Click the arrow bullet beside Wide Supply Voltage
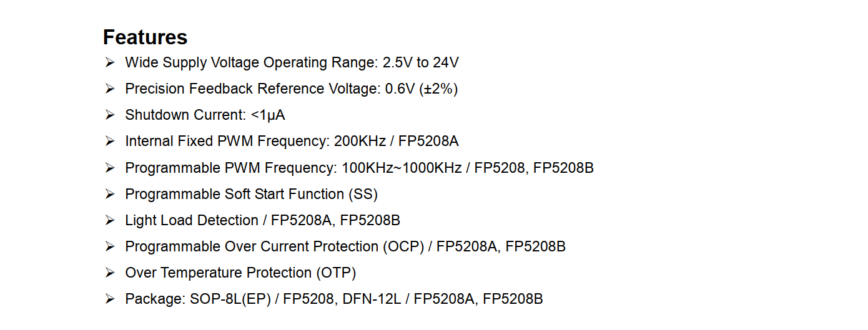This screenshot has height=330, width=868. click(x=110, y=62)
